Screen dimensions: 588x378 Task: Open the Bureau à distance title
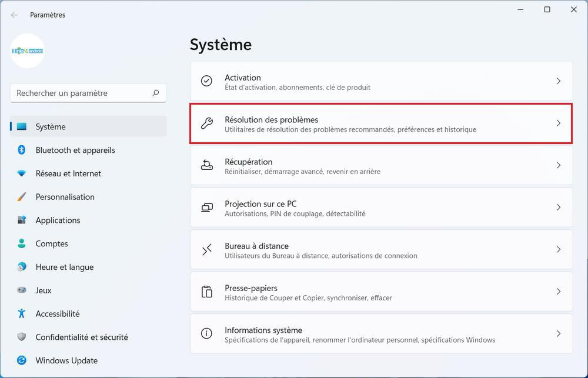click(256, 246)
